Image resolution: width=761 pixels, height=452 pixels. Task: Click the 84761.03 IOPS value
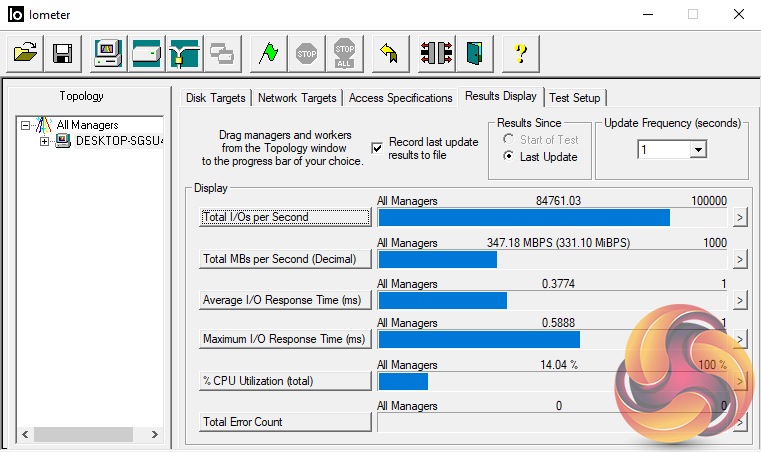click(558, 201)
